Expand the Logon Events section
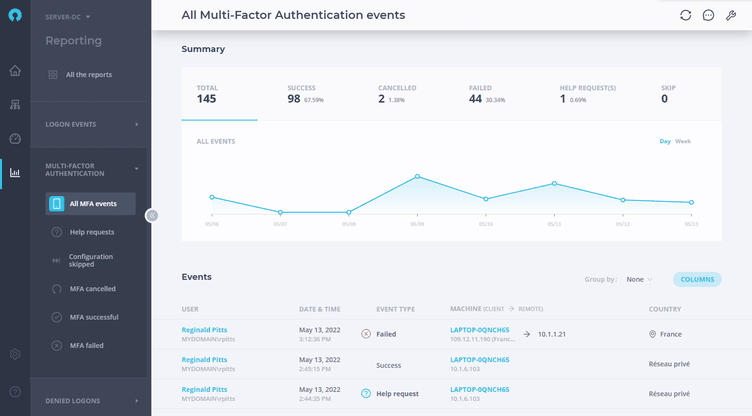The image size is (752, 416). click(x=91, y=124)
